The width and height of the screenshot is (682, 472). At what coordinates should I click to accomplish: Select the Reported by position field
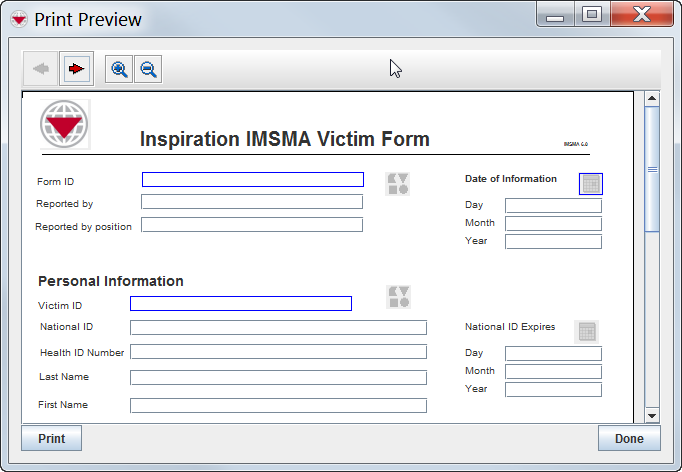[252, 225]
